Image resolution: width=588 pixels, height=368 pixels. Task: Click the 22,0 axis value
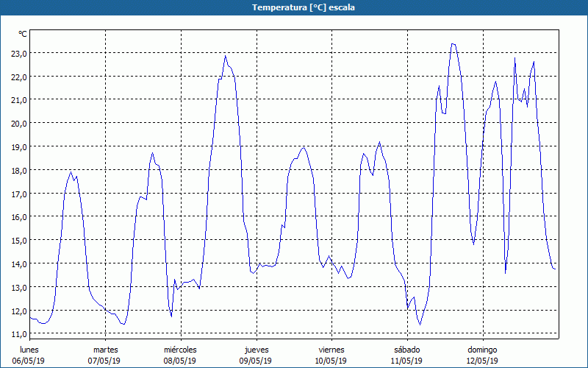point(19,77)
